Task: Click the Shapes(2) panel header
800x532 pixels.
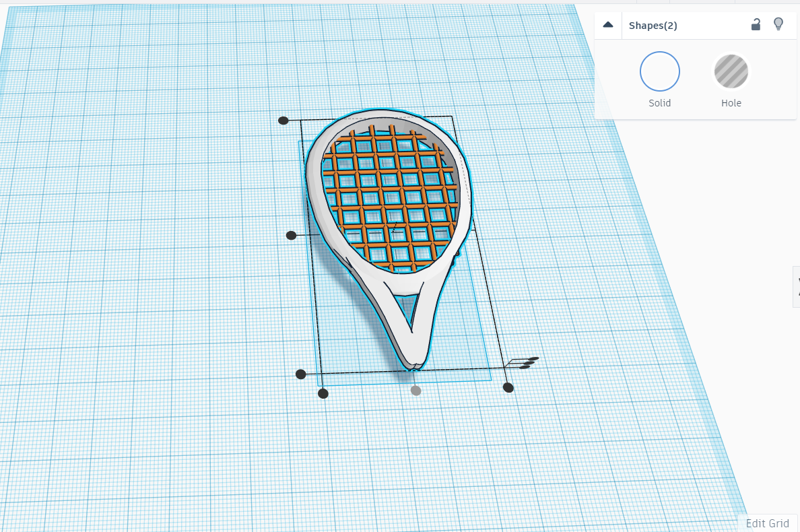Action: point(653,25)
